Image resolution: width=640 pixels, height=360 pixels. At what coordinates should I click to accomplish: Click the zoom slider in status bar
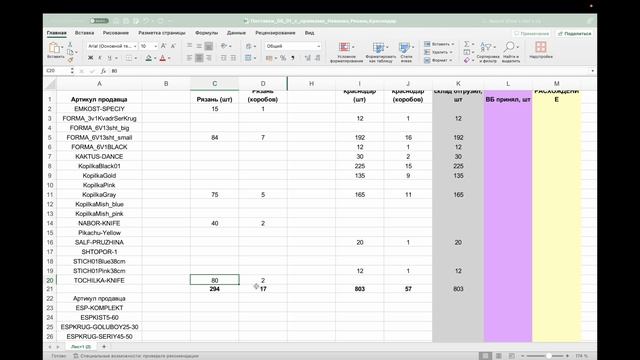point(546,356)
